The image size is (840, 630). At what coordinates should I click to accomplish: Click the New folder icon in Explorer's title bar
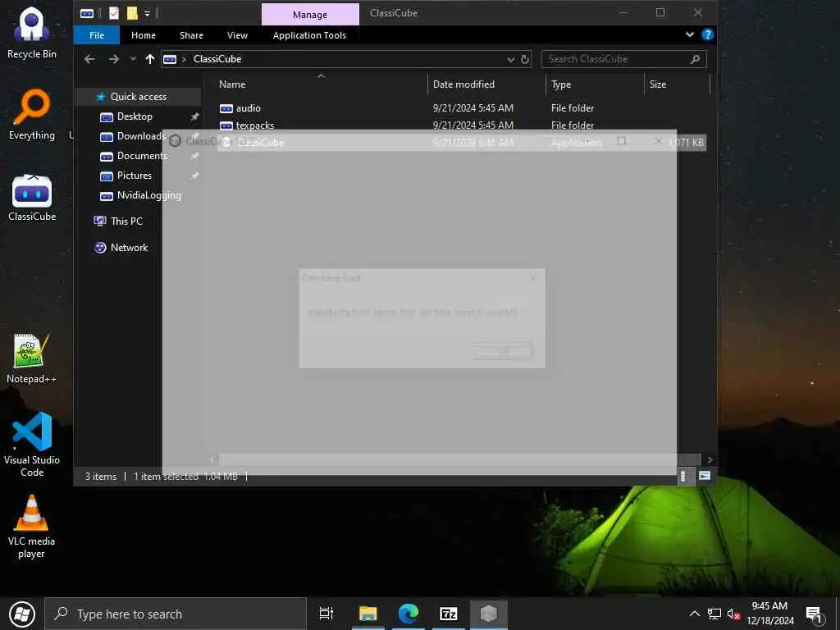[132, 13]
